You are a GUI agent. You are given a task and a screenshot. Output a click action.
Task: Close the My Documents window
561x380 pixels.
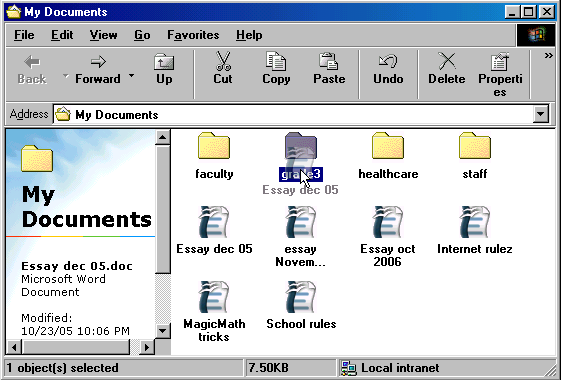[546, 12]
